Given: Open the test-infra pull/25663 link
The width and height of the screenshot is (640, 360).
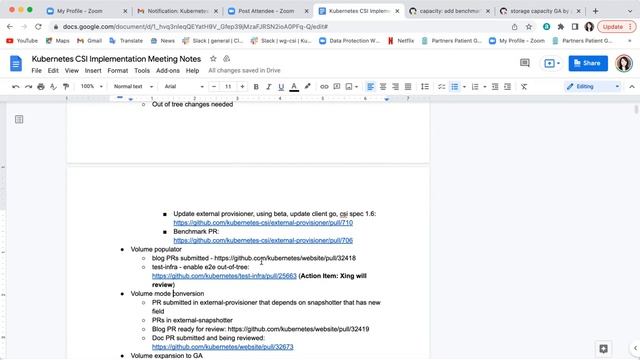Looking at the screenshot, I should pos(224,276).
